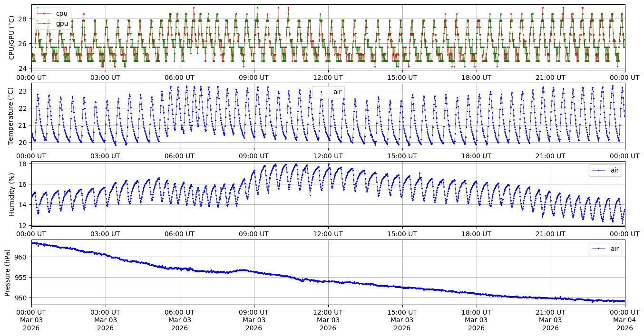The image size is (644, 336).
Task: Click the green gpu line marker in legend
Action: 44,23
